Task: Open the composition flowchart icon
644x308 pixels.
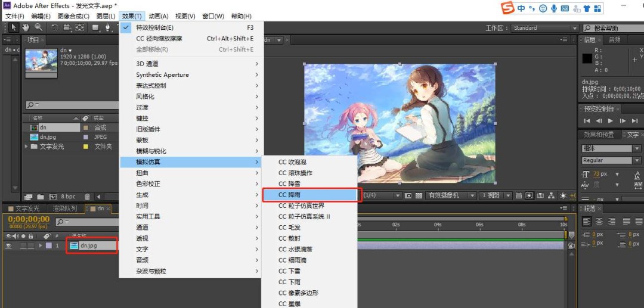Action: coord(551,195)
